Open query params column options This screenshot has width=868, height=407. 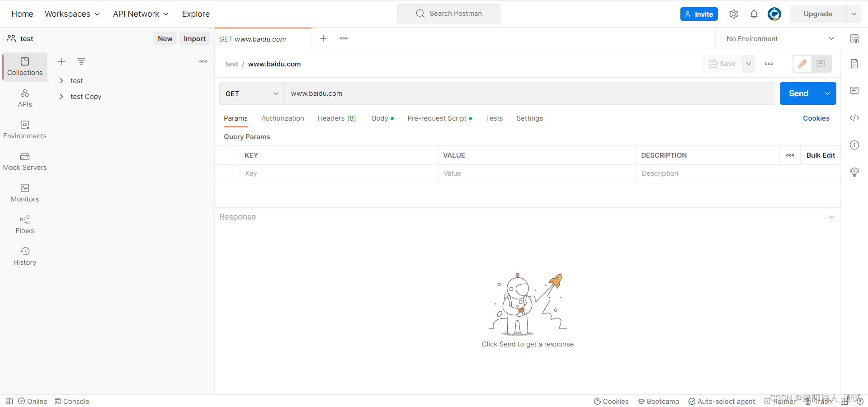pyautogui.click(x=790, y=155)
